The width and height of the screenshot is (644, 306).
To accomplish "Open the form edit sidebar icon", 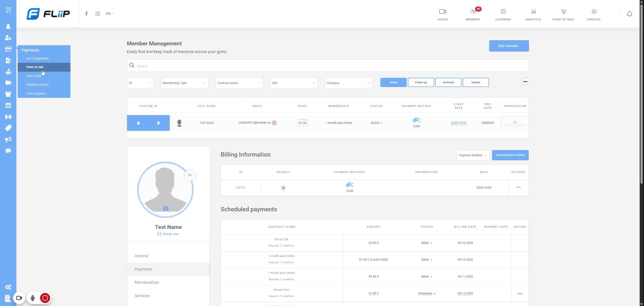I will pyautogui.click(x=8, y=60).
